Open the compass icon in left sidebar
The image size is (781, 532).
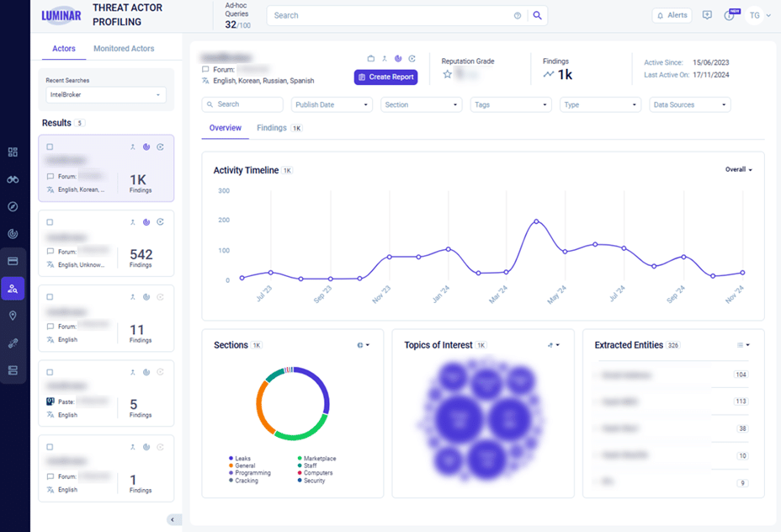coord(13,207)
